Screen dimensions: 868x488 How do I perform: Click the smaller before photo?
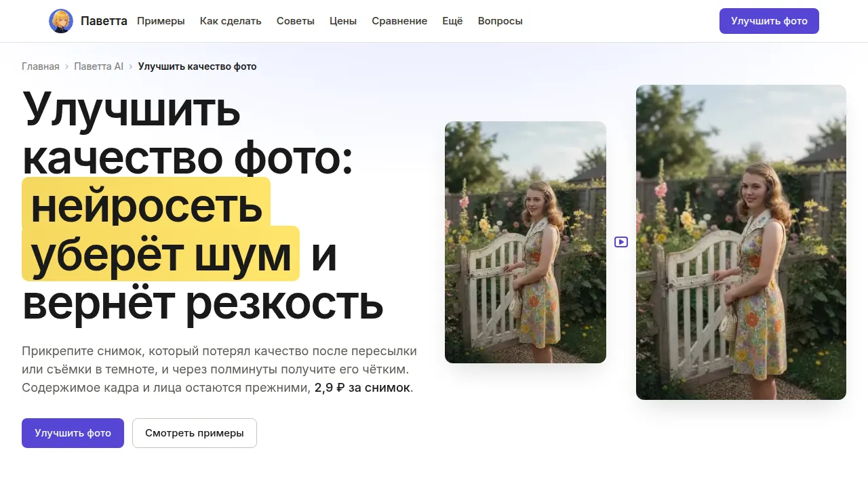tap(526, 242)
